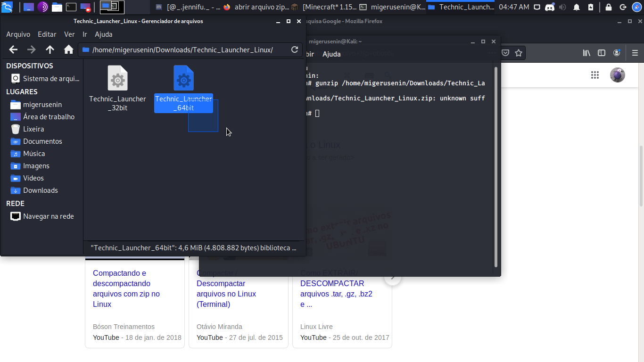Launch terminal emulator from top panel

coord(71,7)
